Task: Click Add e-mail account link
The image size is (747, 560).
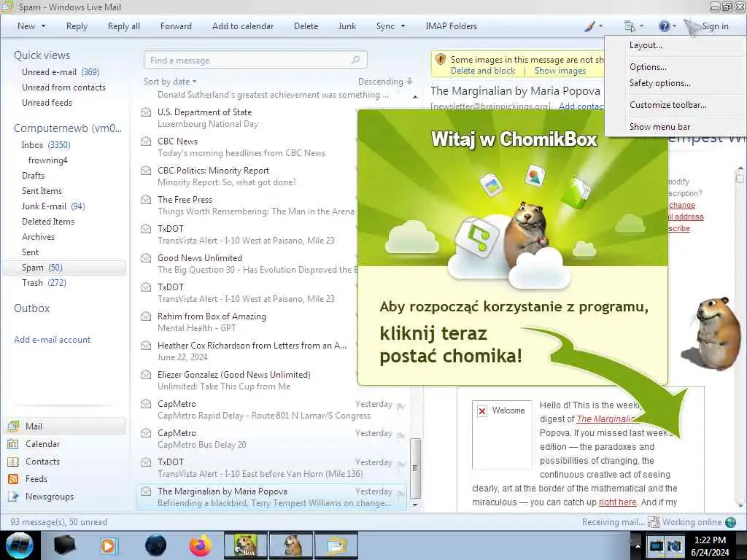Action: pos(52,340)
